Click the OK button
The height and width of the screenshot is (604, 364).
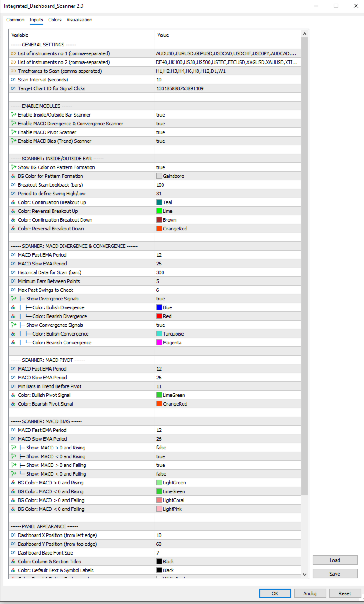click(x=275, y=593)
